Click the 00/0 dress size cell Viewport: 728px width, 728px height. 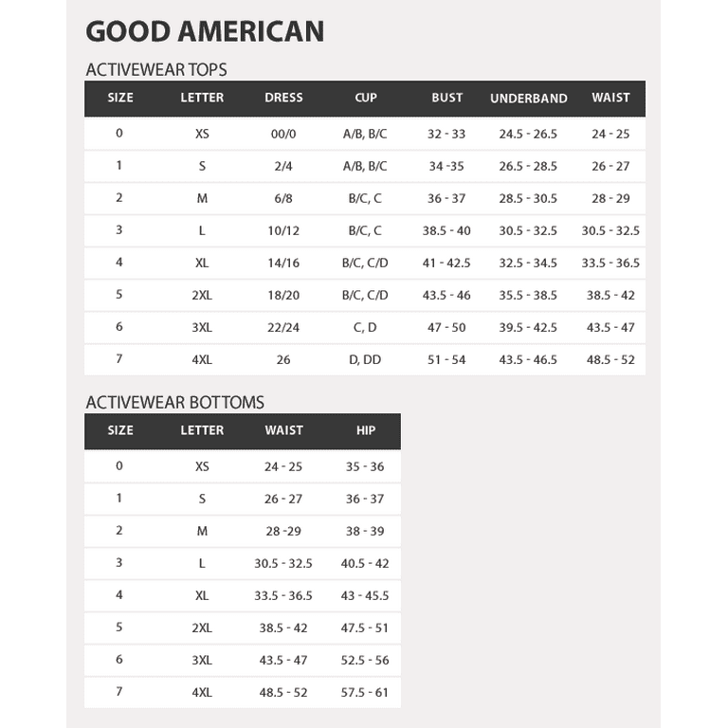tap(283, 134)
